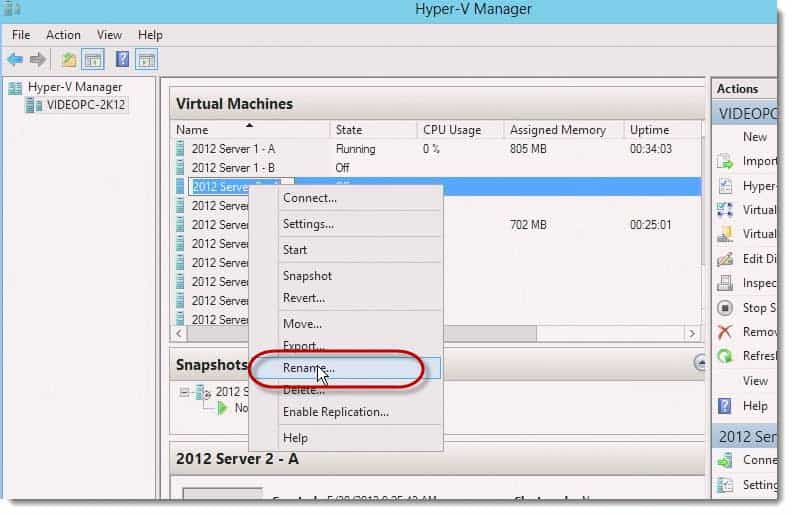Viewport: 792px width, 514px height.
Task: Click the 00:25:01 uptime value
Action: (x=651, y=225)
